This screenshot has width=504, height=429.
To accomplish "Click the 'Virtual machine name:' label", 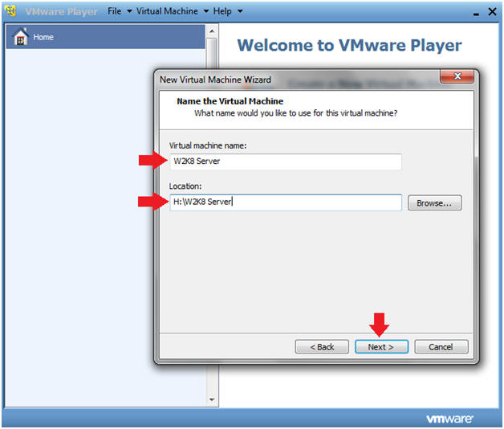I will (208, 145).
